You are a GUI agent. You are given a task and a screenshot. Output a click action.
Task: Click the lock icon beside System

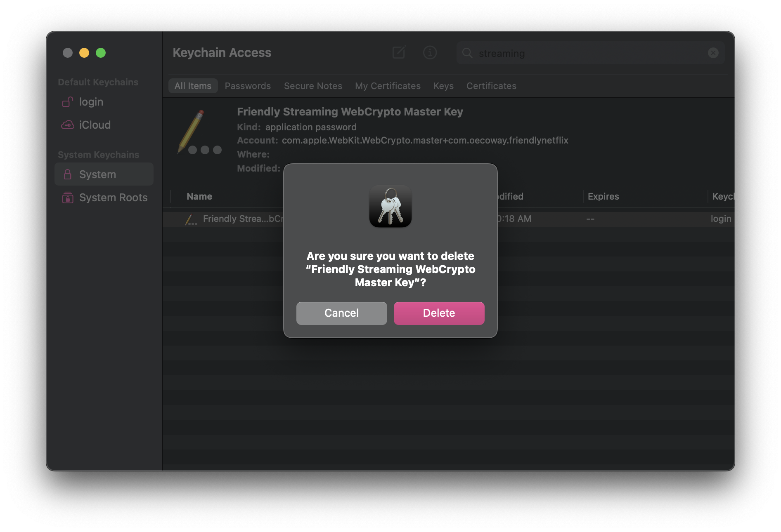coord(68,174)
